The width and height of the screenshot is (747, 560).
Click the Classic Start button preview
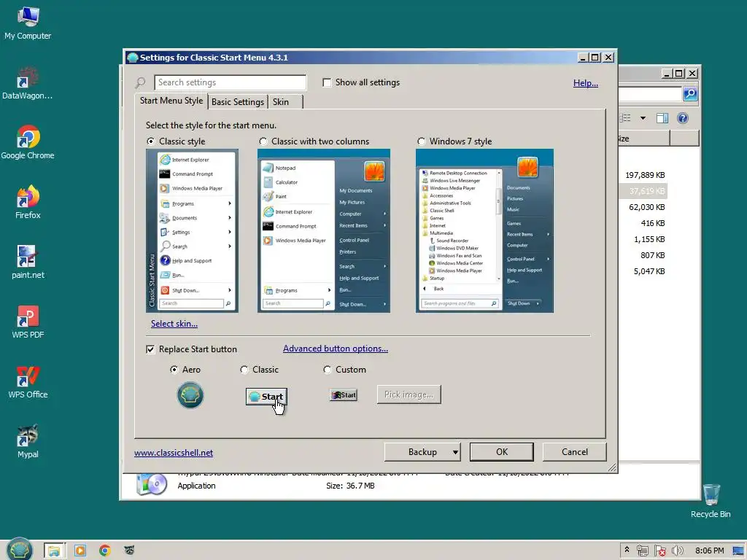tap(266, 396)
